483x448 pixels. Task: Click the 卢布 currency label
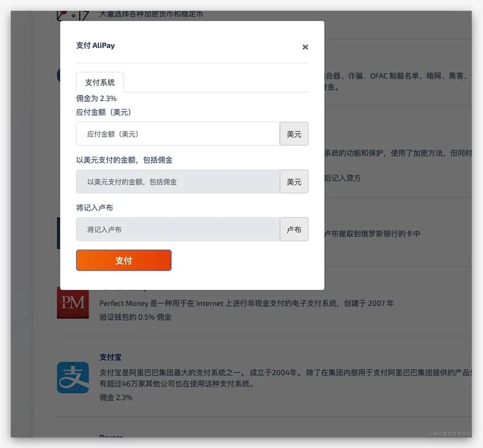click(x=294, y=229)
